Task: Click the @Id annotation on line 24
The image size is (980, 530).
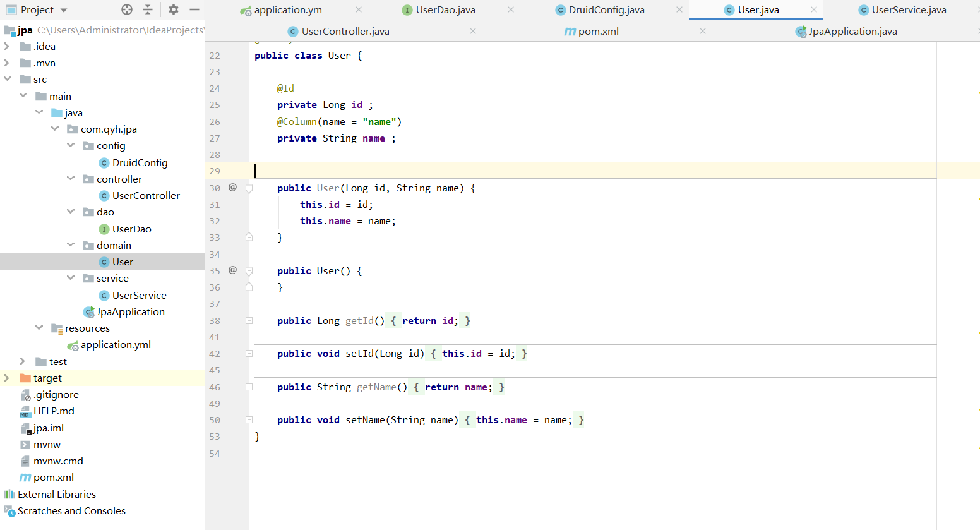Action: (x=285, y=88)
